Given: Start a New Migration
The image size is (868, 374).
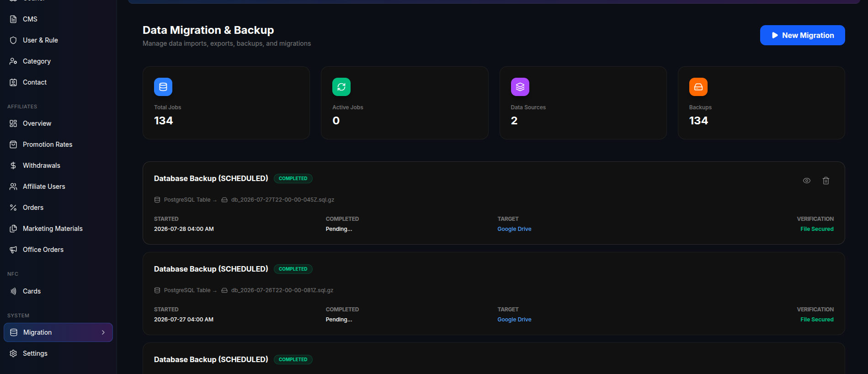Looking at the screenshot, I should pyautogui.click(x=802, y=35).
